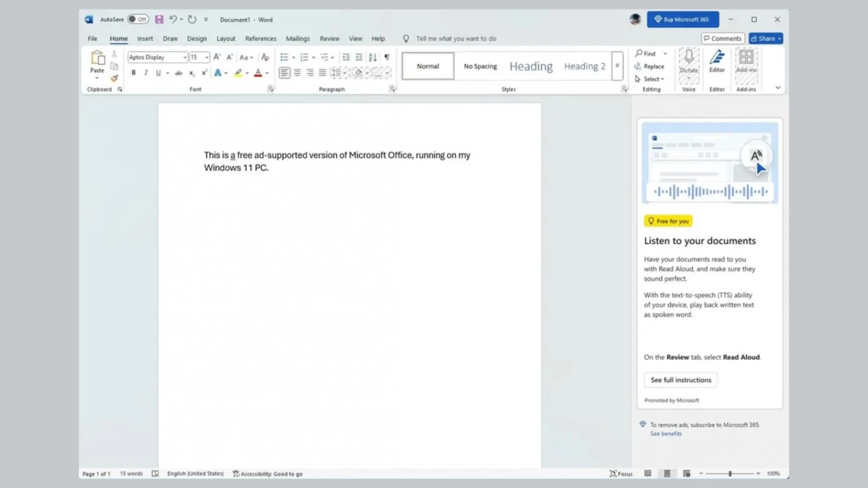Switch to the View tab

355,39
